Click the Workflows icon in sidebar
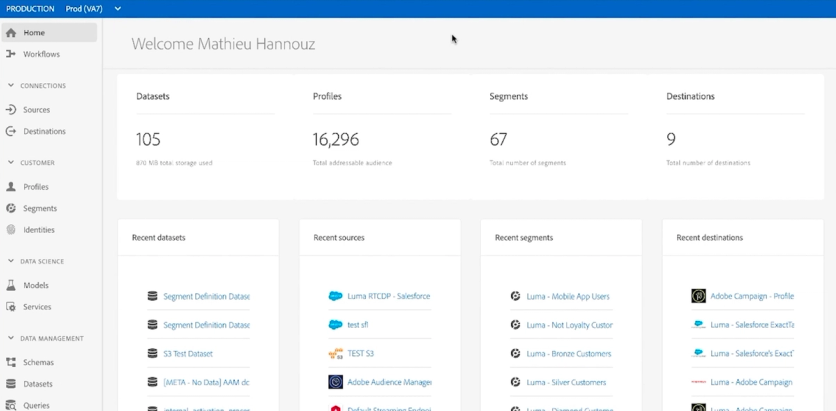 click(11, 54)
